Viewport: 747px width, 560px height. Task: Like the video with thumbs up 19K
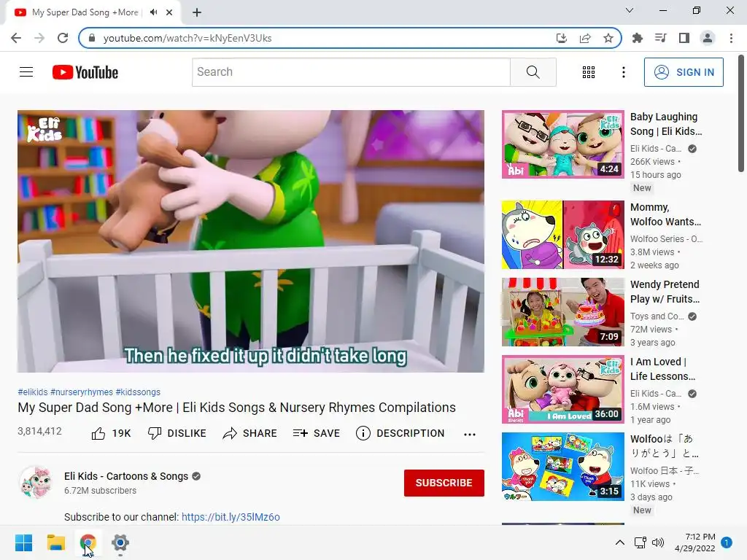click(x=111, y=433)
